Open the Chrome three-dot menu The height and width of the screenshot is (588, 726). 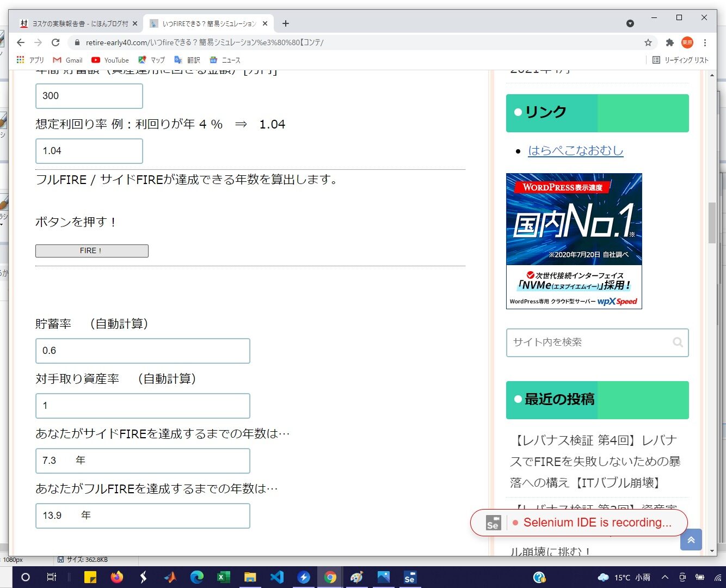(x=705, y=42)
